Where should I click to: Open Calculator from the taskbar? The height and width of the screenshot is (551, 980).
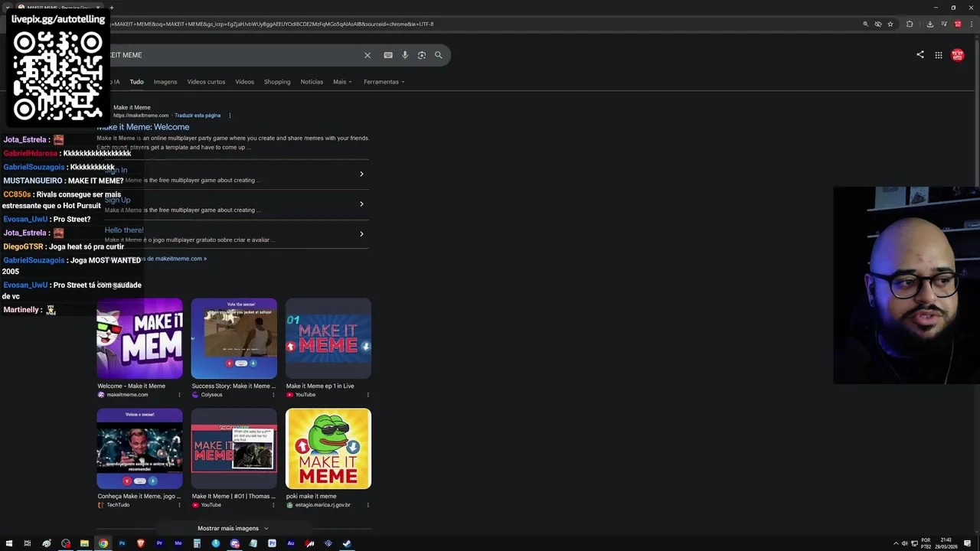point(197,543)
